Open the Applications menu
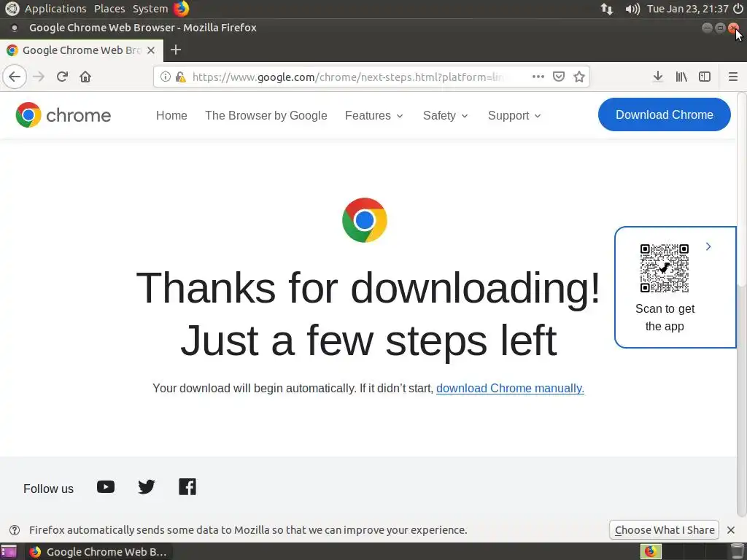This screenshot has height=560, width=747. coord(55,9)
